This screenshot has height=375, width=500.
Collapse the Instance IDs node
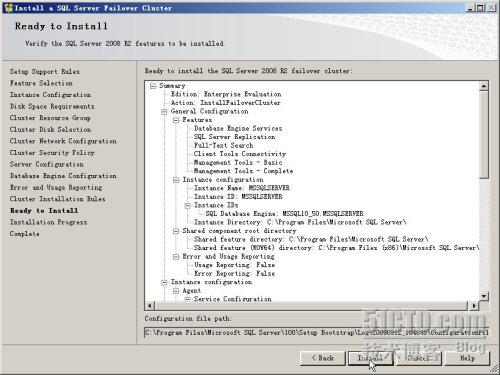pyautogui.click(x=188, y=206)
